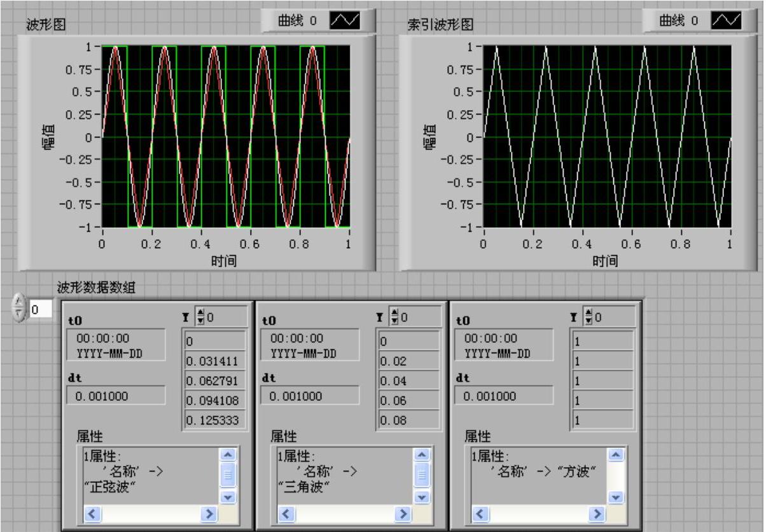Image resolution: width=766 pixels, height=532 pixels.
Task: Select the Y value 0.125333
Action: (x=214, y=420)
